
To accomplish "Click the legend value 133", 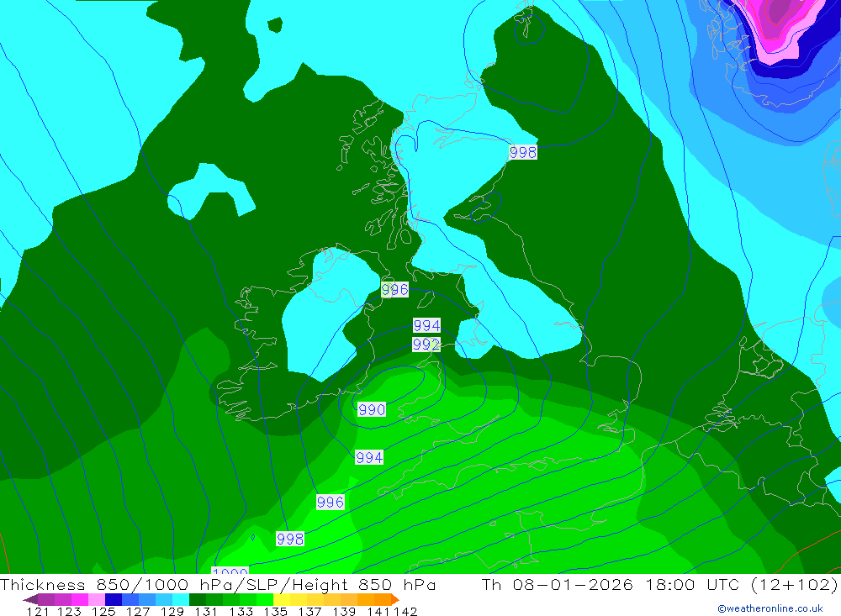I will 241,611.
